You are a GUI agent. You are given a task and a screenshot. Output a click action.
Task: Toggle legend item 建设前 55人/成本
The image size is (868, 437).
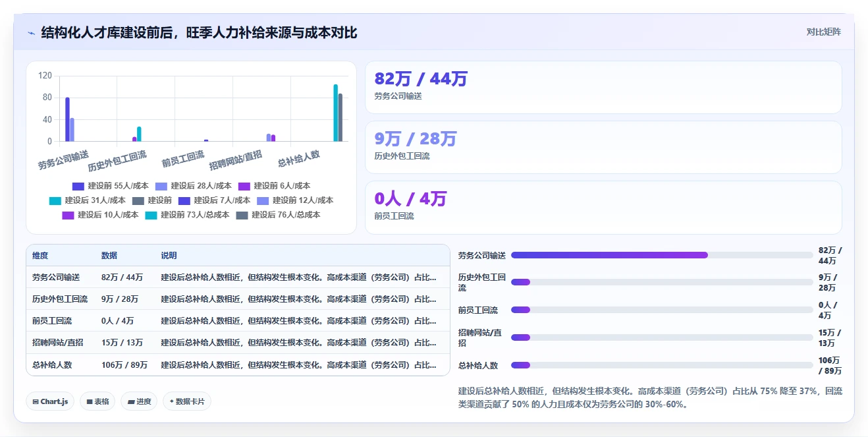point(111,186)
